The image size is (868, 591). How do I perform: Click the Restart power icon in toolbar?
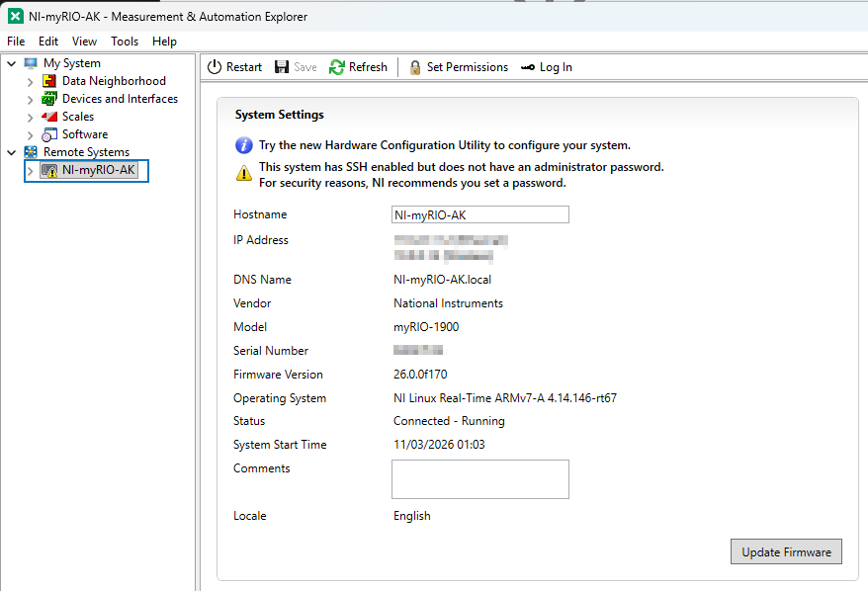[x=215, y=67]
